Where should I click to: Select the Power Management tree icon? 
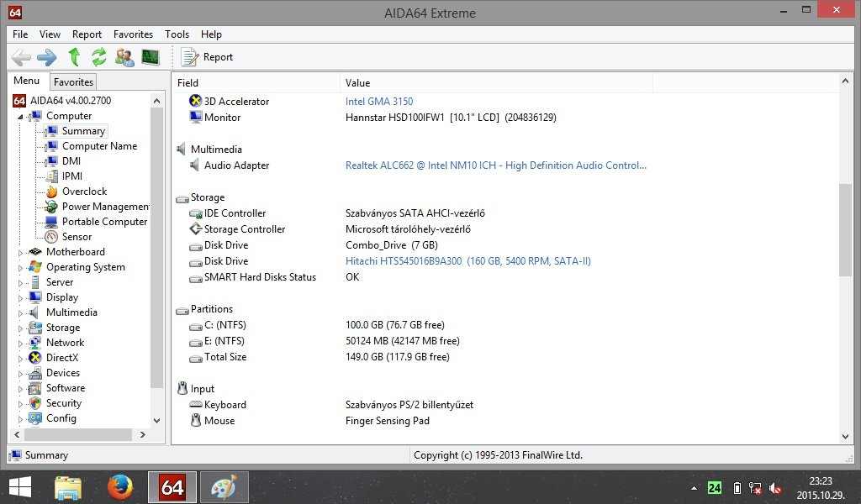(x=51, y=206)
